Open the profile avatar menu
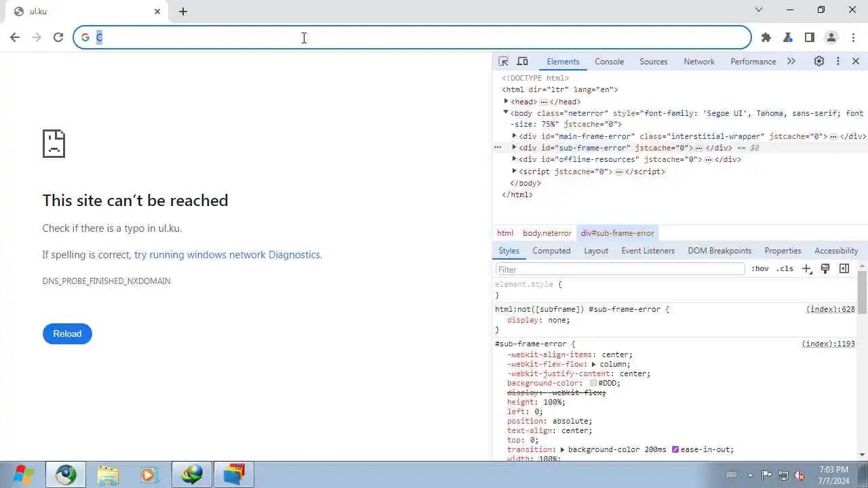This screenshot has width=868, height=488. point(831,37)
